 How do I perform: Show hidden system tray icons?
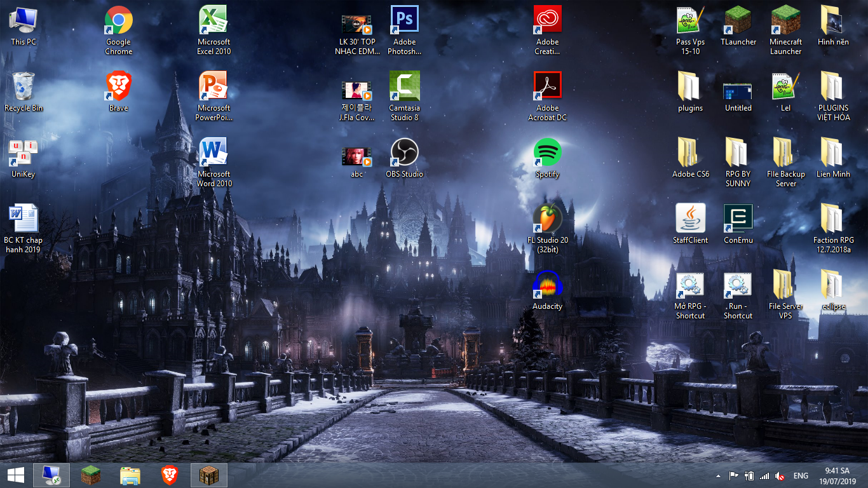tap(718, 475)
